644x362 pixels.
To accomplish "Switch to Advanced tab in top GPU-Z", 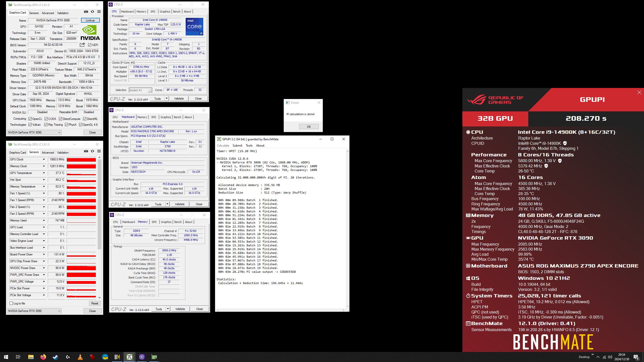I will (48, 13).
